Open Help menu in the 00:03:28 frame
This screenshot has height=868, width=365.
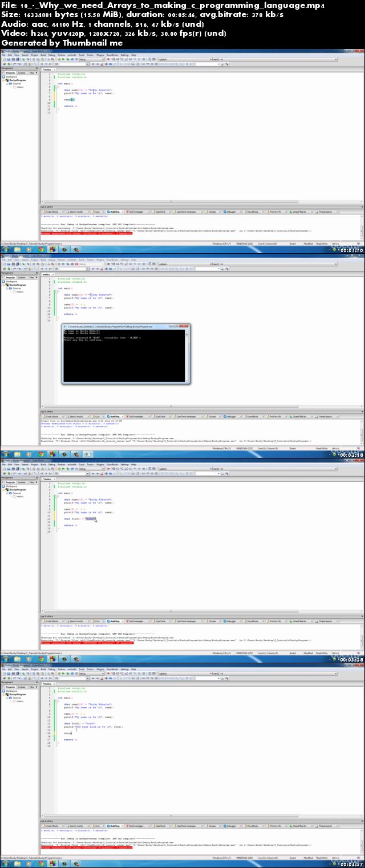pos(133,464)
